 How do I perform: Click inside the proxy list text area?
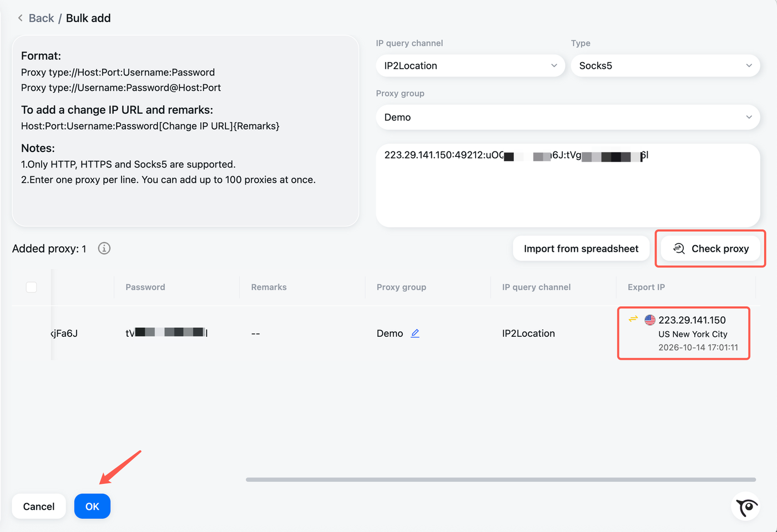pyautogui.click(x=568, y=185)
